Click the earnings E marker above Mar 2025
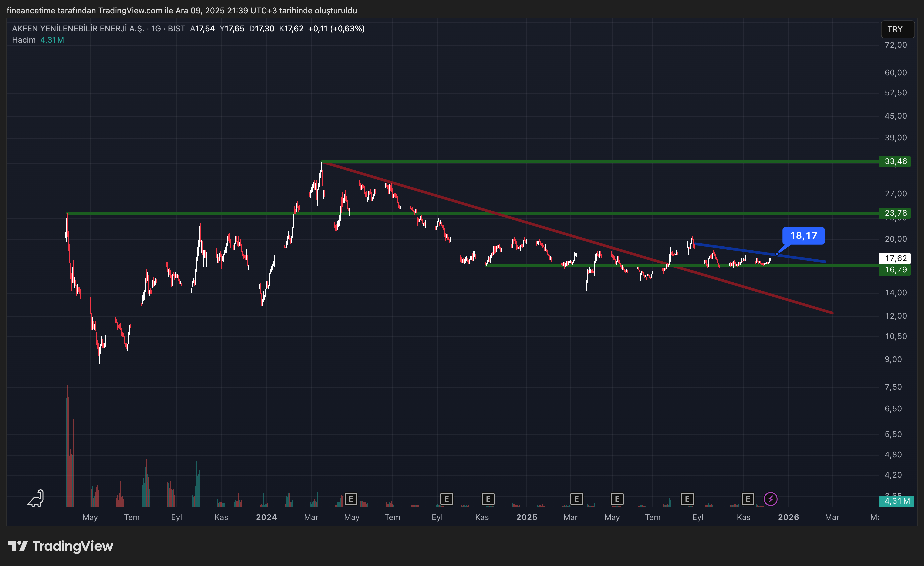 576,499
